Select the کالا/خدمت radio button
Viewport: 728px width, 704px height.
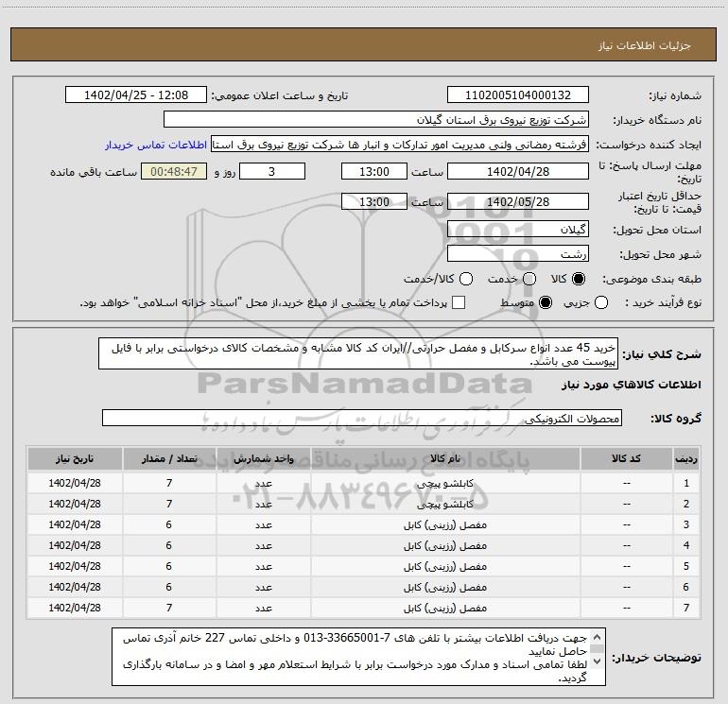pos(466,279)
